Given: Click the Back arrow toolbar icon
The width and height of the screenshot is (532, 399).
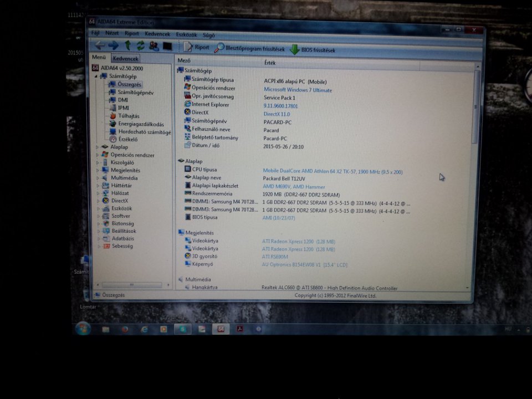Looking at the screenshot, I should click(100, 45).
